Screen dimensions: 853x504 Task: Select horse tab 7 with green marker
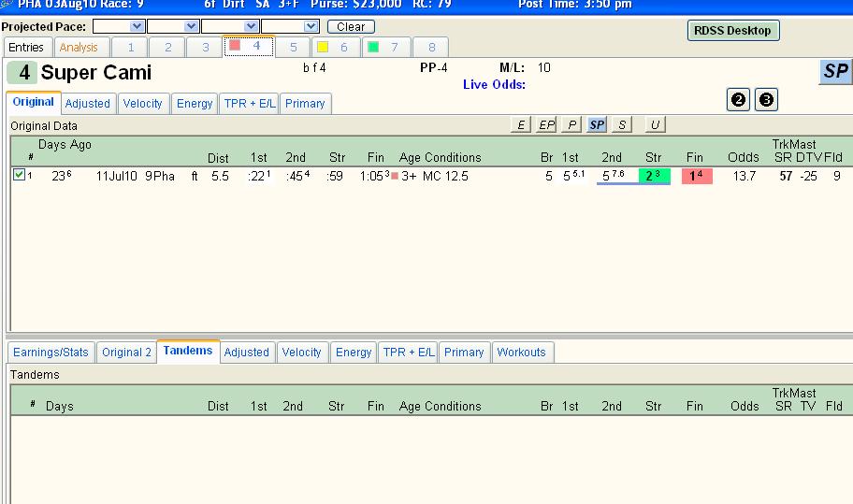coord(384,48)
